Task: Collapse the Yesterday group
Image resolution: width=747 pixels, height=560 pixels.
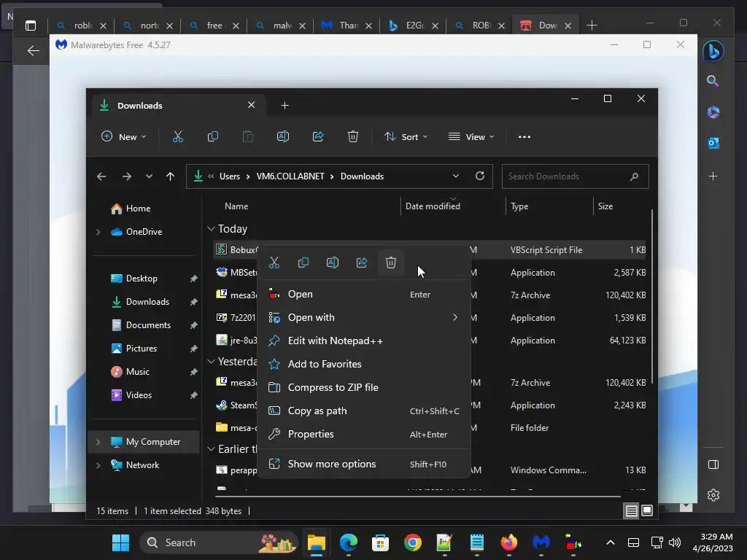Action: click(x=211, y=362)
